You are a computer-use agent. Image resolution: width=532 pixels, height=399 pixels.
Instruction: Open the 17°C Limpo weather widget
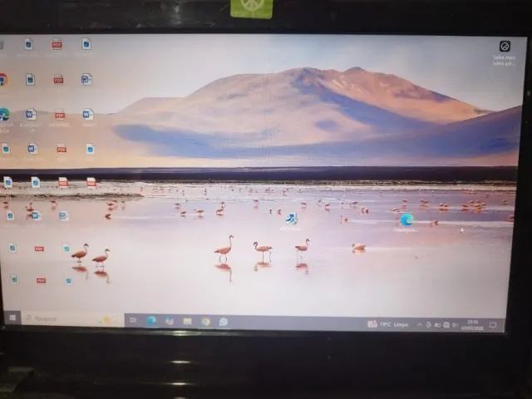point(388,324)
